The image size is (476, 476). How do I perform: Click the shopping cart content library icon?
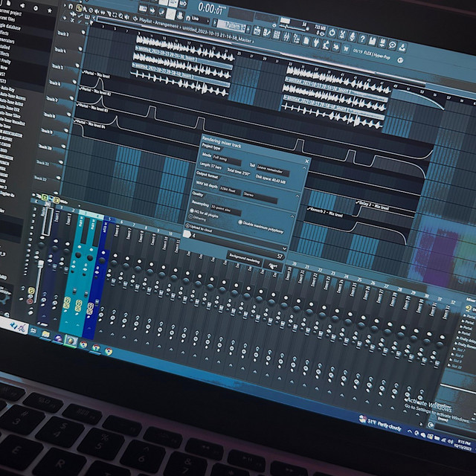click(346, 48)
